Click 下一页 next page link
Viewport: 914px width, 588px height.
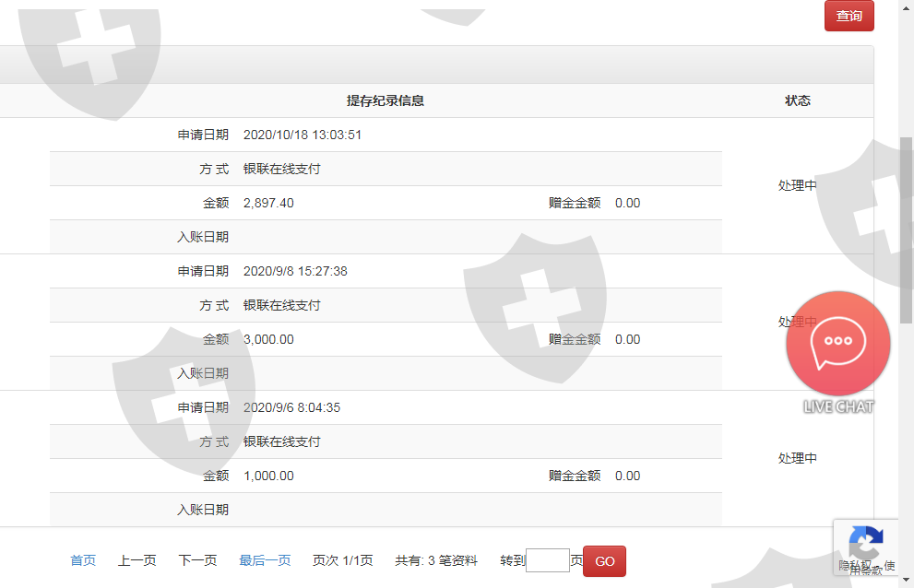point(197,560)
